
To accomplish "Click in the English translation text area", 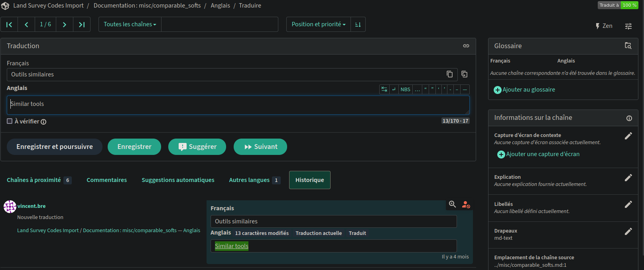I will [238, 105].
